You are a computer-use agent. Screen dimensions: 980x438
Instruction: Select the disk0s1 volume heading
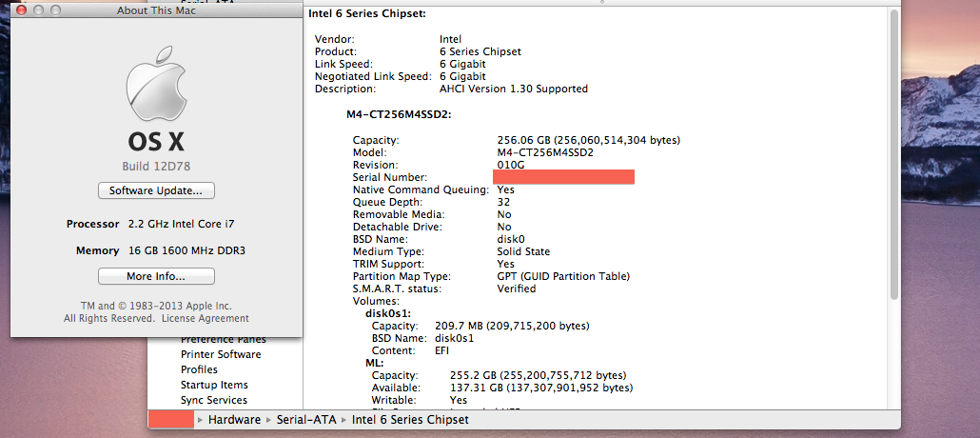coord(388,313)
